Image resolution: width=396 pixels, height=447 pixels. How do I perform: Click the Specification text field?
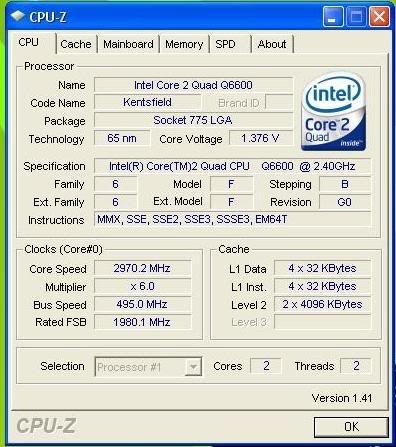[232, 166]
